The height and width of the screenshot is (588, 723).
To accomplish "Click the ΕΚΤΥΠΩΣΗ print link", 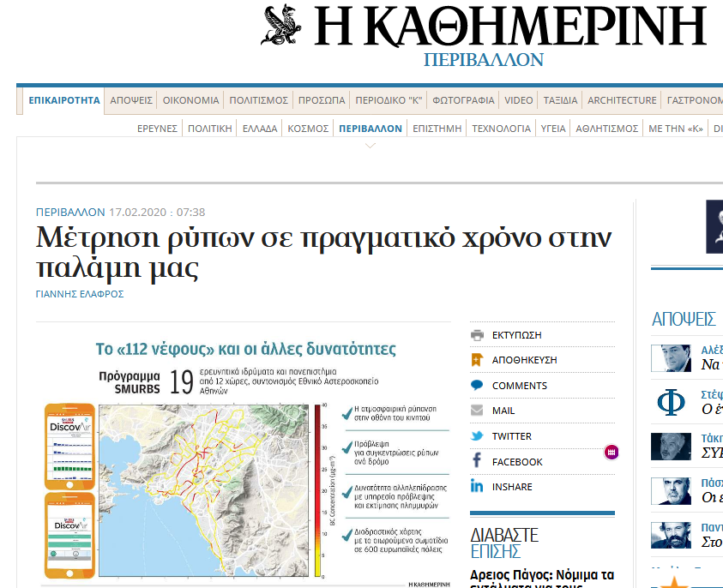I will click(516, 335).
